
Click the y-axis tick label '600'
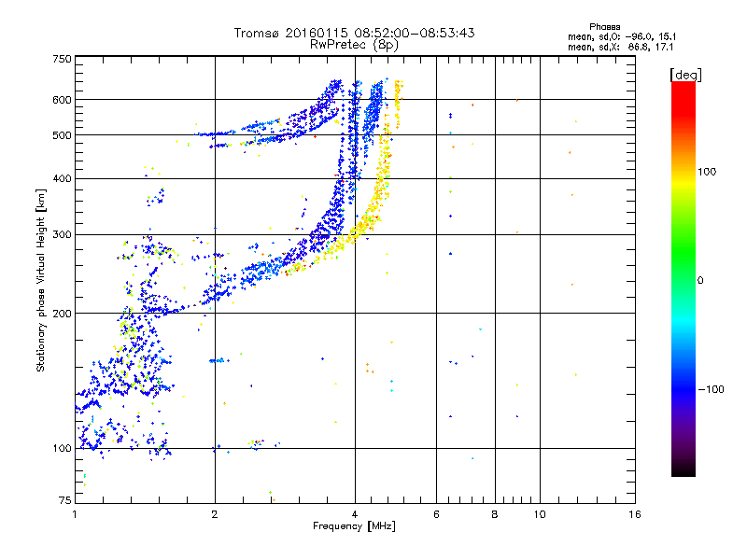62,100
